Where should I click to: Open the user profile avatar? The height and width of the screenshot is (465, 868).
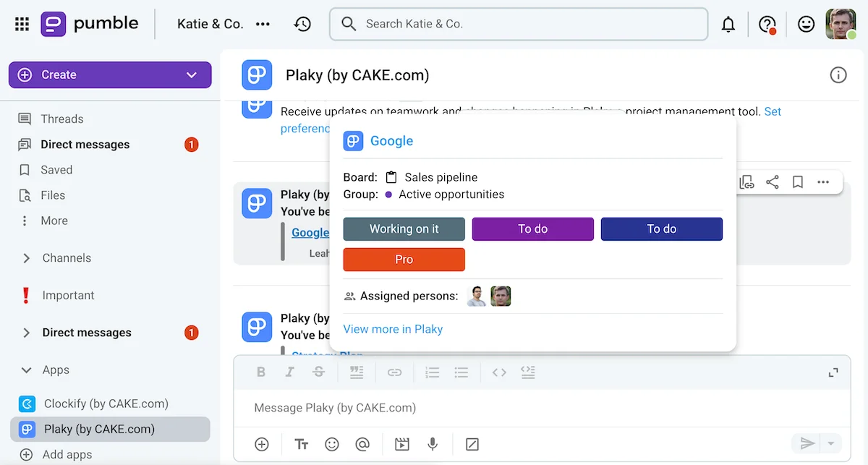(841, 24)
